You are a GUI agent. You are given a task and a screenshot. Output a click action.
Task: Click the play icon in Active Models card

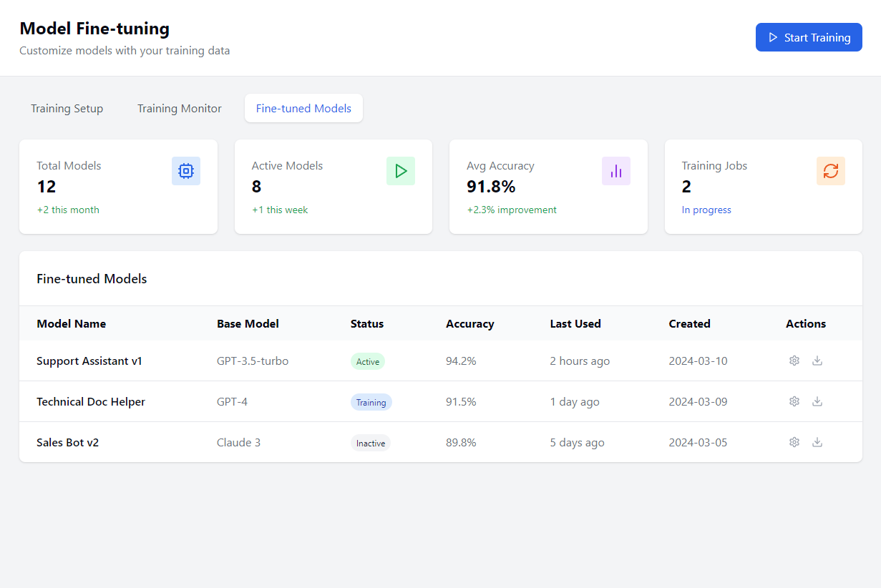click(401, 171)
